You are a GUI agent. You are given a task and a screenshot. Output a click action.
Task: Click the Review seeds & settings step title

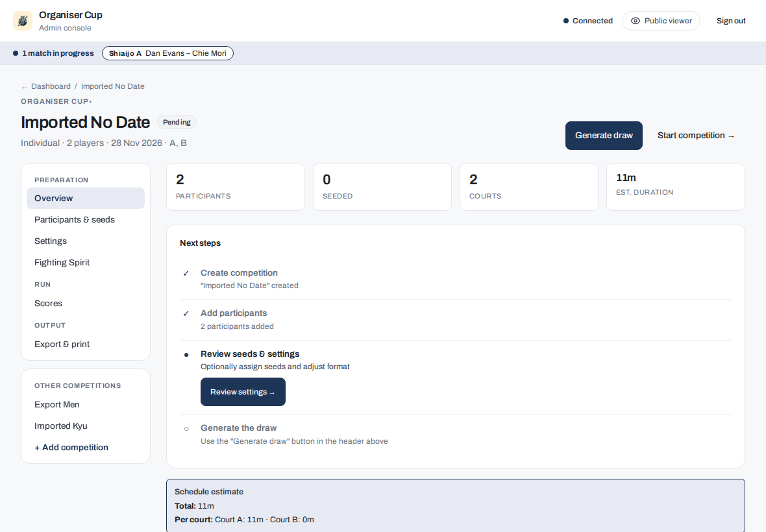[250, 354]
